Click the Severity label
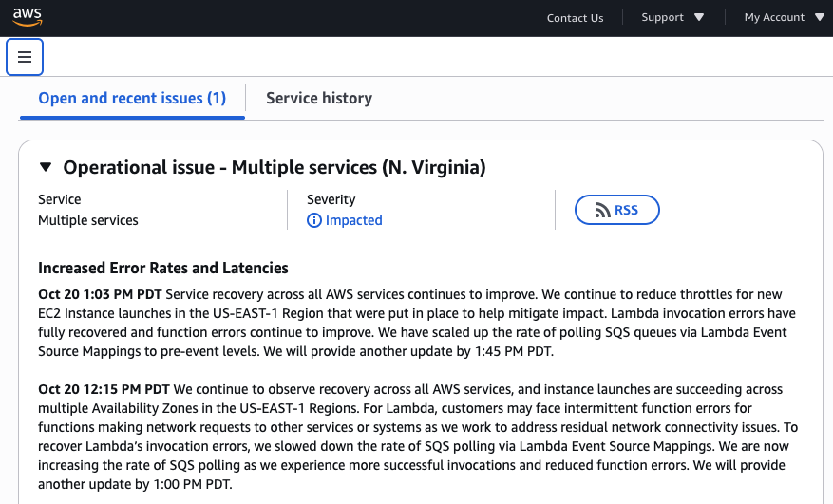 (331, 199)
